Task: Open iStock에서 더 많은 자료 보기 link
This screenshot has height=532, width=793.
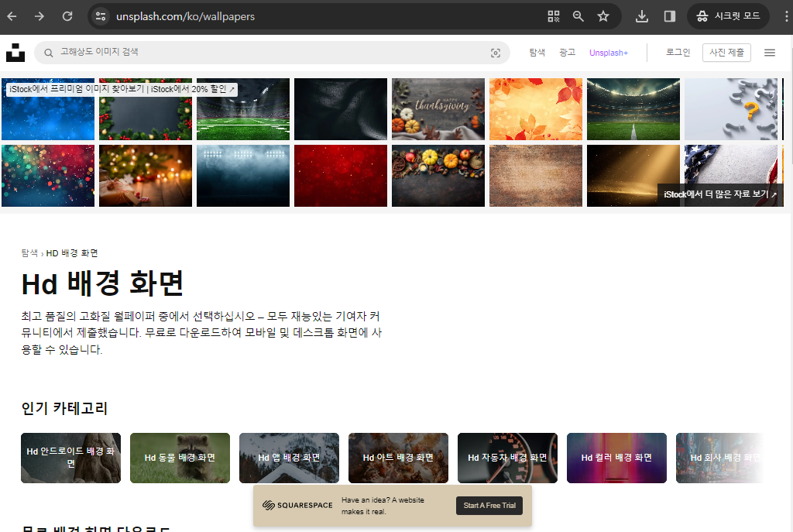Action: [x=720, y=194]
